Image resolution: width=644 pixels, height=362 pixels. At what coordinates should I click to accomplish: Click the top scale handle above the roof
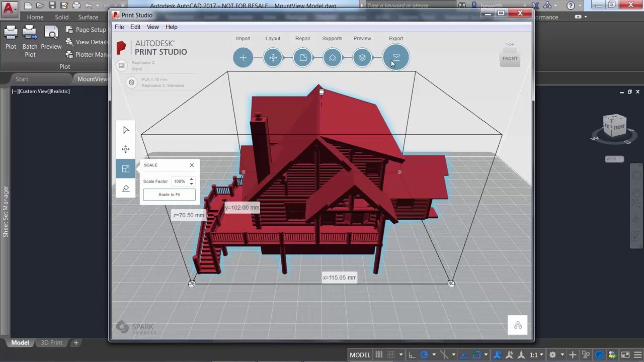pos(321,92)
